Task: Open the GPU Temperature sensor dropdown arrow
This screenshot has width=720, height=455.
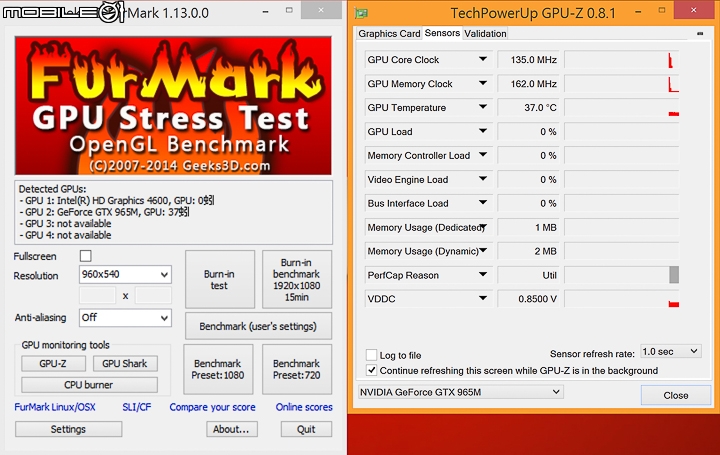Action: pyautogui.click(x=483, y=107)
